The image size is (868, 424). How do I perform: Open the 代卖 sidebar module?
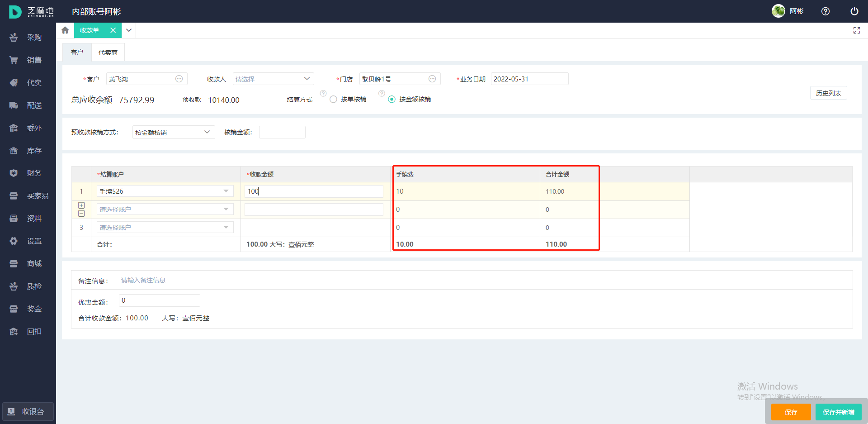(28, 83)
